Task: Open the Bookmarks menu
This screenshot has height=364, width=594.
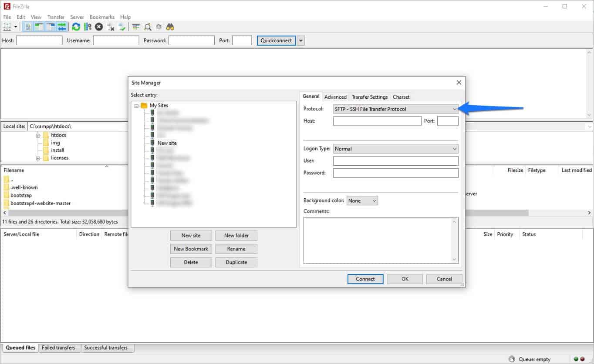Action: tap(102, 17)
